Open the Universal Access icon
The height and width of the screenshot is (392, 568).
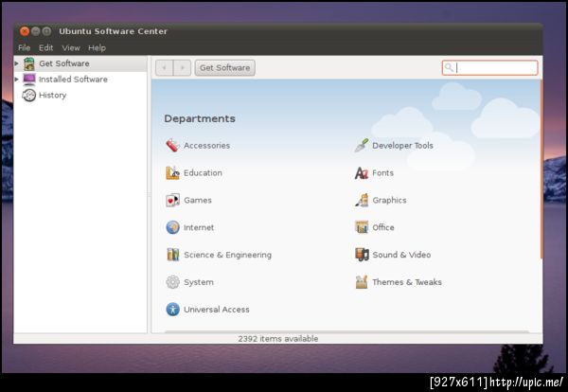[x=173, y=310]
